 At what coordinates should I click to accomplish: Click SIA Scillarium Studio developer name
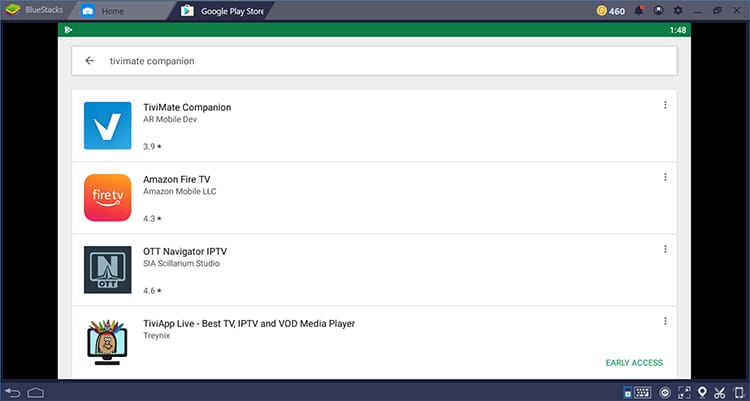(x=181, y=263)
